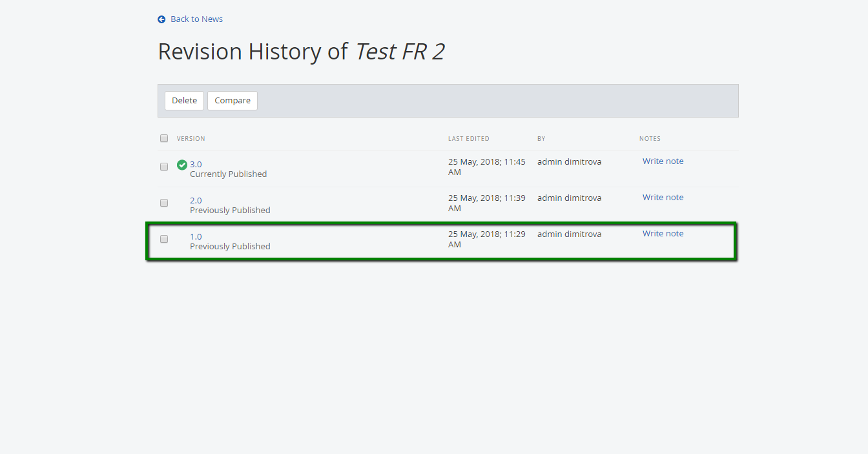This screenshot has width=868, height=454.
Task: Click the Revision History page title
Action: coord(301,52)
